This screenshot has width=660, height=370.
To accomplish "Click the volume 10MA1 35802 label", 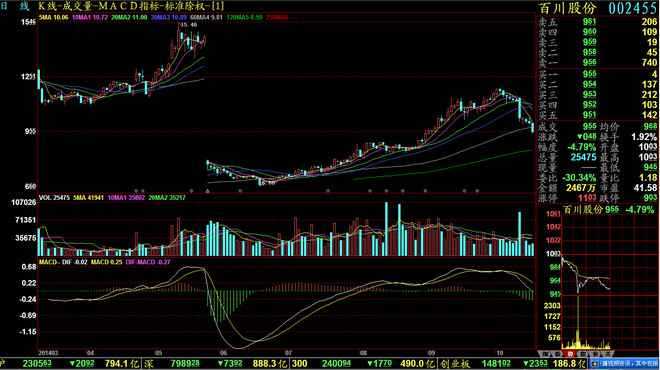I will coord(126,197).
